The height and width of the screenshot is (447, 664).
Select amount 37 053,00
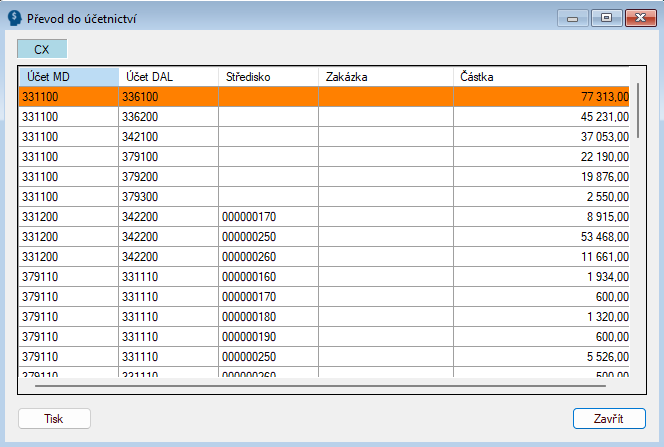[541, 136]
